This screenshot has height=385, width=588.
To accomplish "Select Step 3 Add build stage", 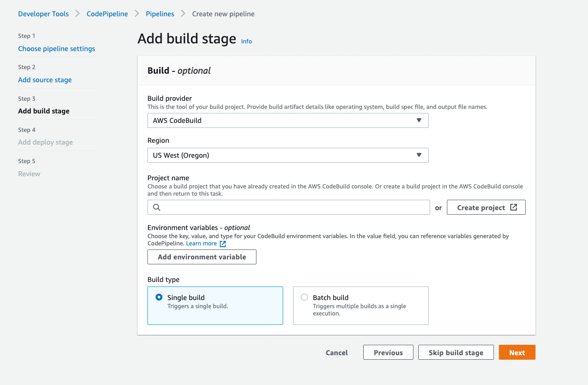I will (44, 111).
